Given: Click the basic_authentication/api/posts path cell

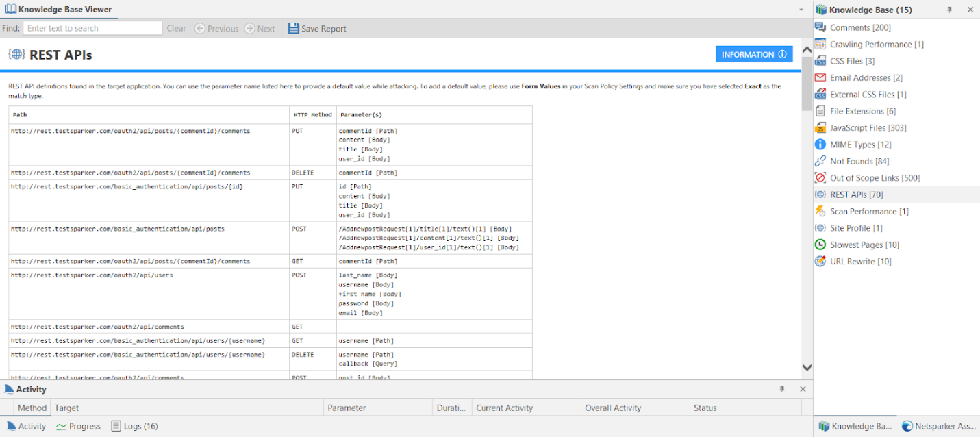Looking at the screenshot, I should (x=149, y=238).
